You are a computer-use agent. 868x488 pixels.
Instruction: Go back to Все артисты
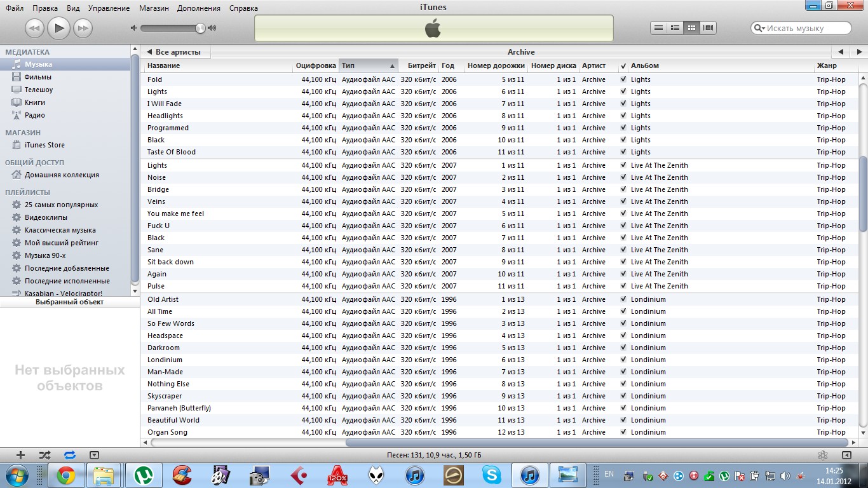pyautogui.click(x=174, y=52)
